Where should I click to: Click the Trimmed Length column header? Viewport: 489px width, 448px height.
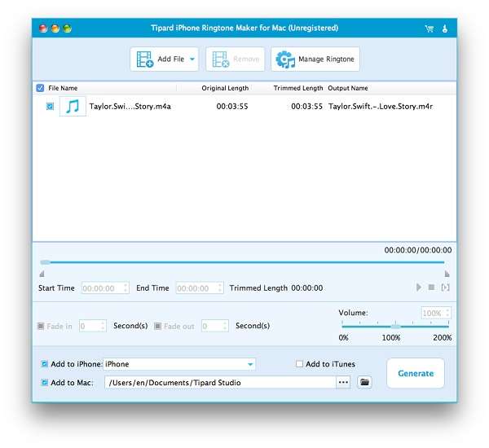click(x=298, y=88)
